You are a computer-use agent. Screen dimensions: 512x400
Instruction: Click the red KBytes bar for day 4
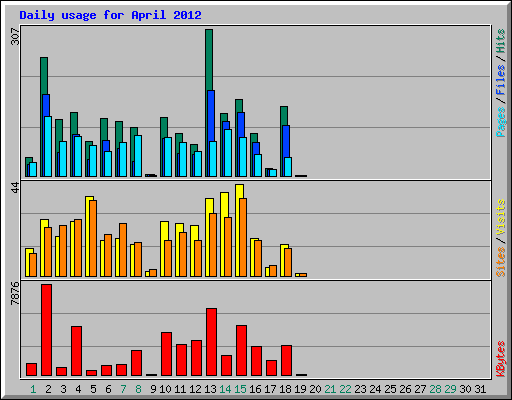(76, 351)
